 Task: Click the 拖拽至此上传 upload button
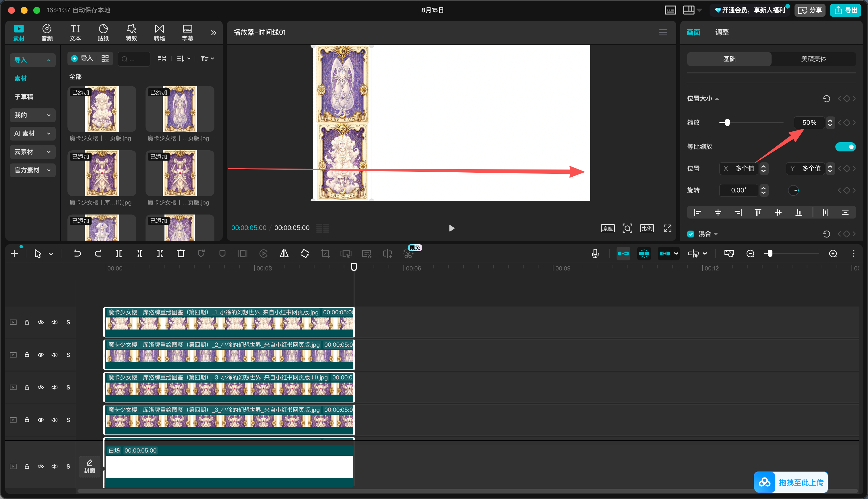(791, 483)
